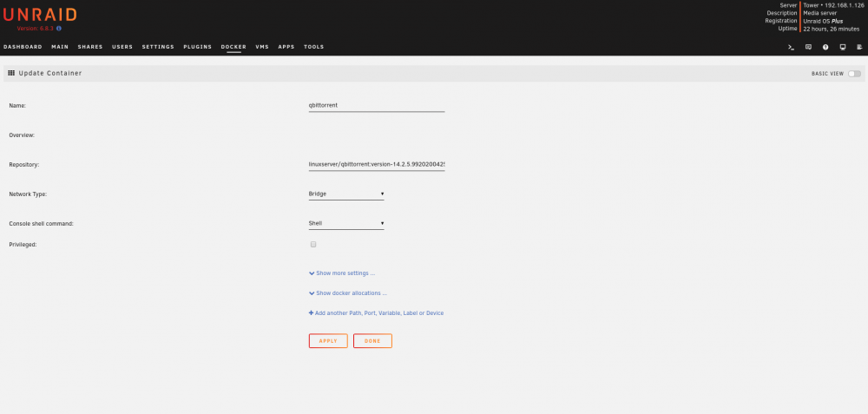Image resolution: width=868 pixels, height=414 pixels.
Task: Click the Repository input field
Action: pyautogui.click(x=377, y=164)
